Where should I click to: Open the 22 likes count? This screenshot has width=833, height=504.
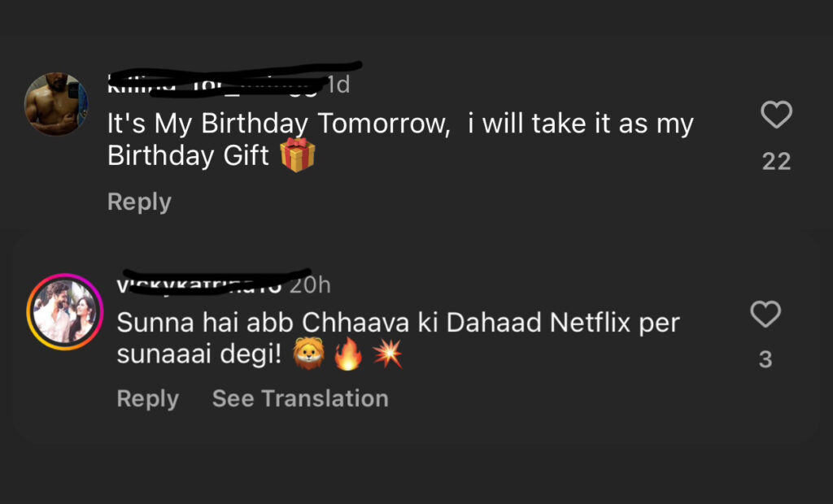(x=776, y=161)
